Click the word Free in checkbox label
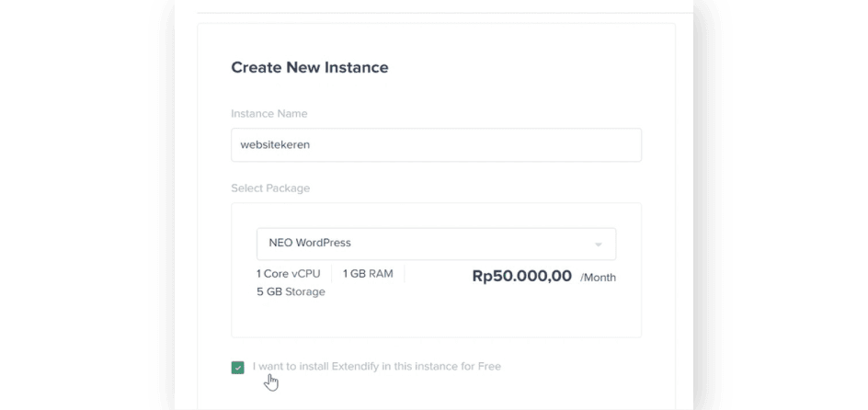The image size is (868, 410). 489,367
